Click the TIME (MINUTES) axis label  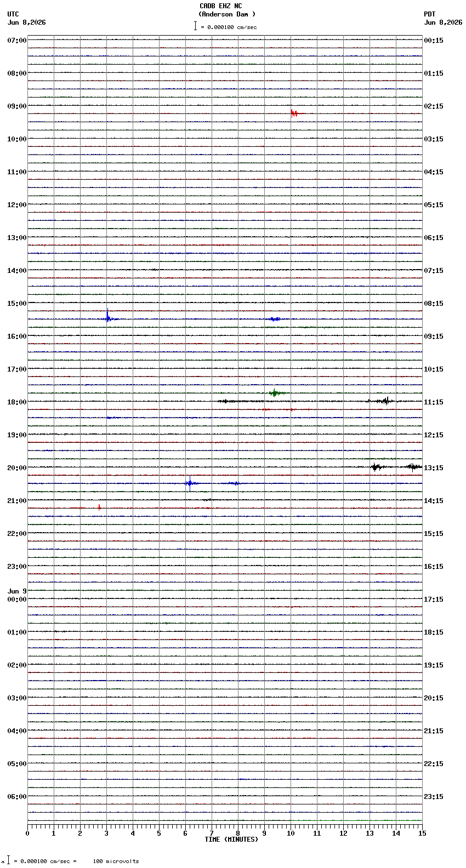[x=231, y=840]
